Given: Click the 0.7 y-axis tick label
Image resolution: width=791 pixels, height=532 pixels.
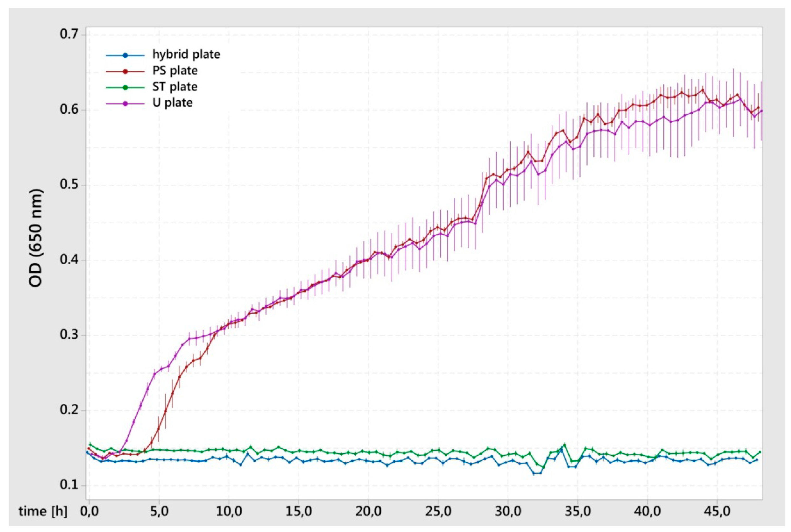Looking at the screenshot, I should tap(69, 34).
